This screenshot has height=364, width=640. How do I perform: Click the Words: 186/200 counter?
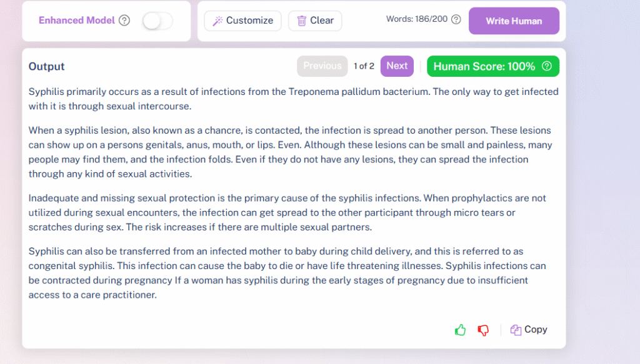(x=417, y=19)
